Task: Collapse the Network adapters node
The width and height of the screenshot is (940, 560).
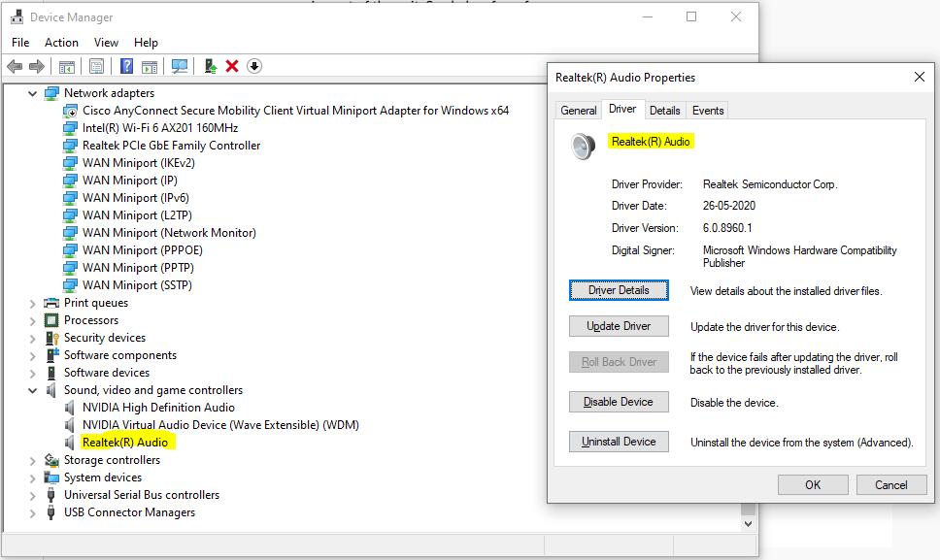Action: (x=32, y=93)
